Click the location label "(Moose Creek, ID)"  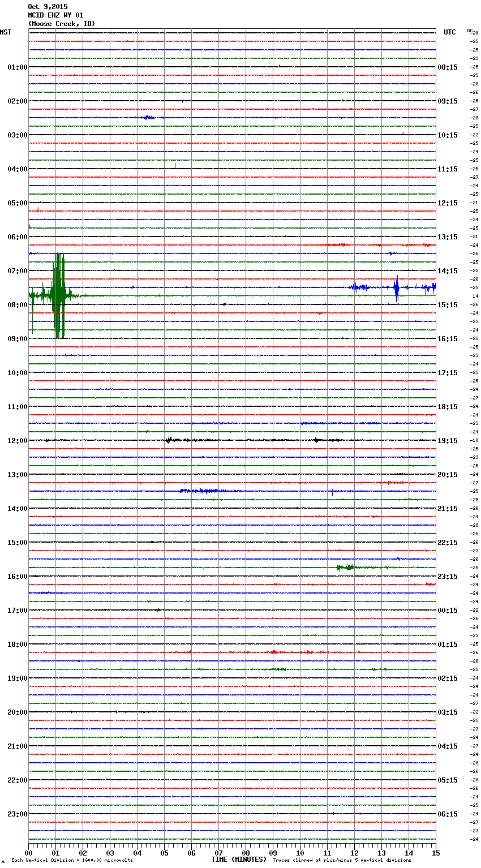(x=62, y=24)
